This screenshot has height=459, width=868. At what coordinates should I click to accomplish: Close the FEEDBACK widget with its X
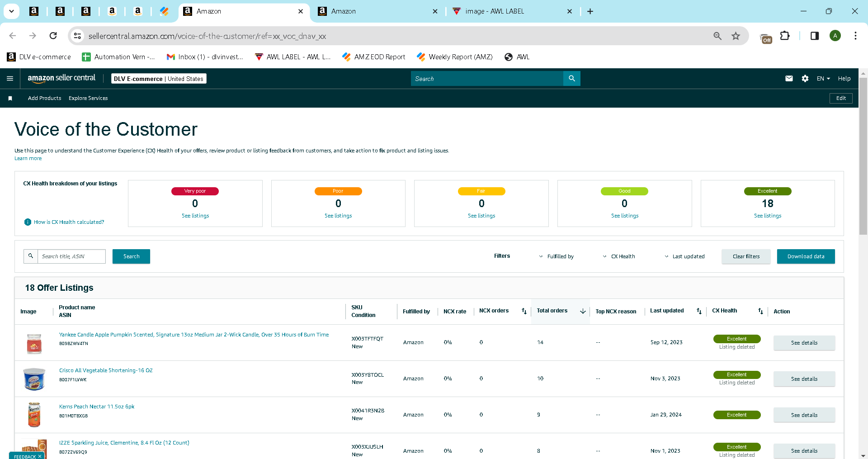(x=40, y=456)
